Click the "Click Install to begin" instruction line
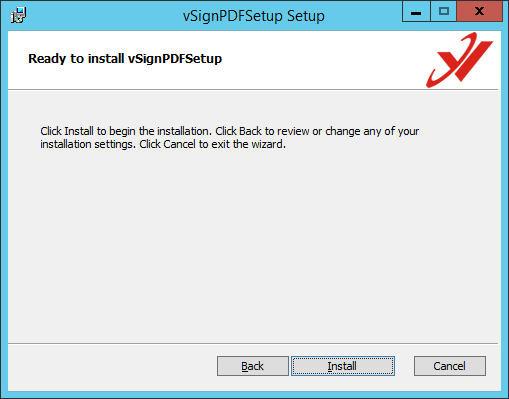509x399 pixels. click(230, 131)
